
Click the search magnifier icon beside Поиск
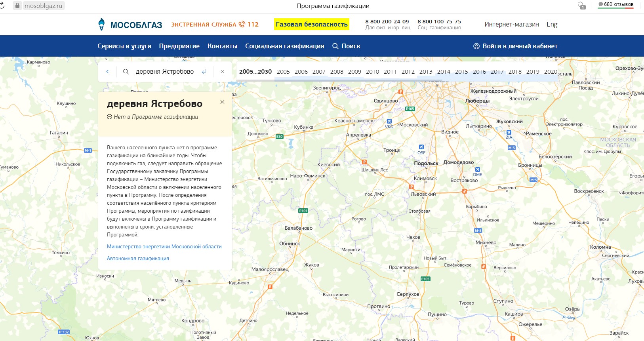tap(335, 46)
